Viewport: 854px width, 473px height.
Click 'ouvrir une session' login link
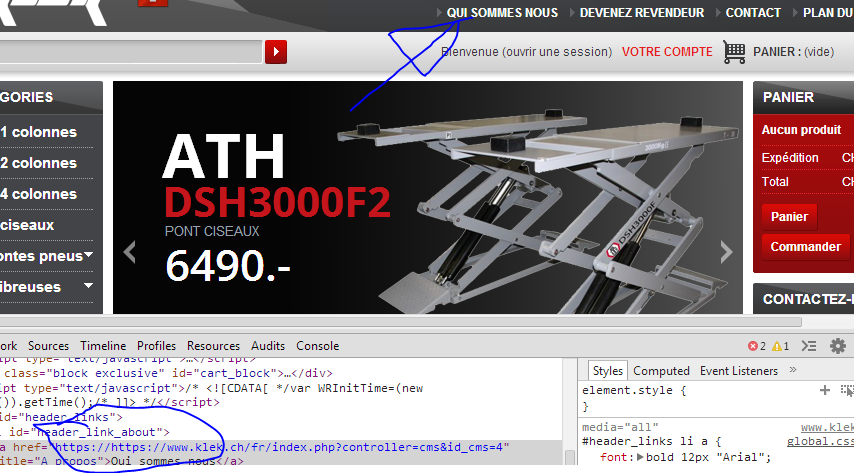point(559,52)
